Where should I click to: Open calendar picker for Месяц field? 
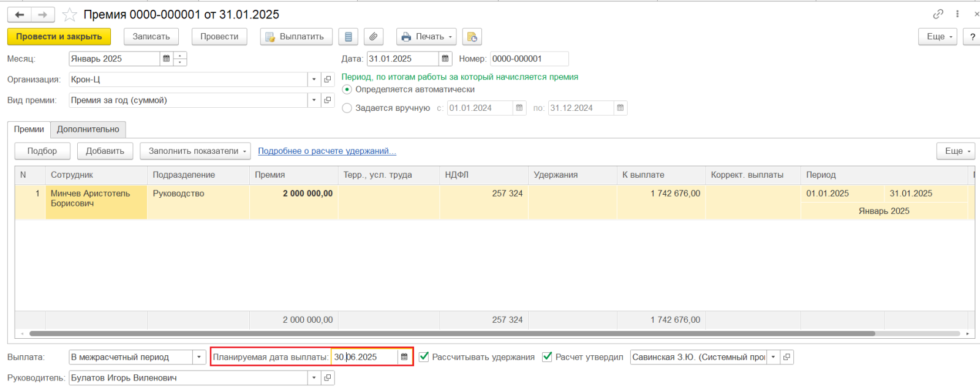(166, 59)
